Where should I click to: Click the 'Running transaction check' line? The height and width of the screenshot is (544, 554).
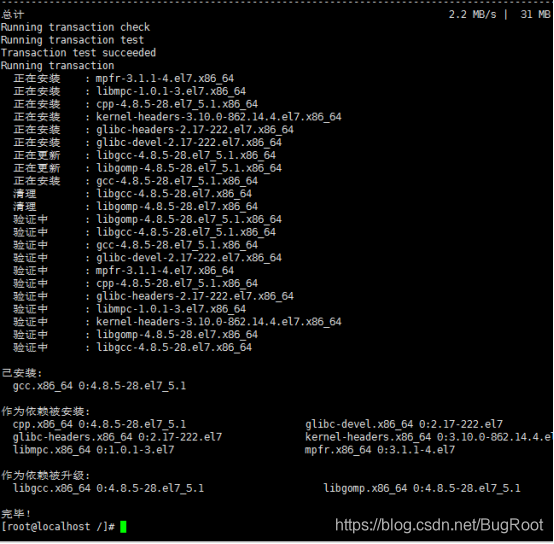point(75,27)
